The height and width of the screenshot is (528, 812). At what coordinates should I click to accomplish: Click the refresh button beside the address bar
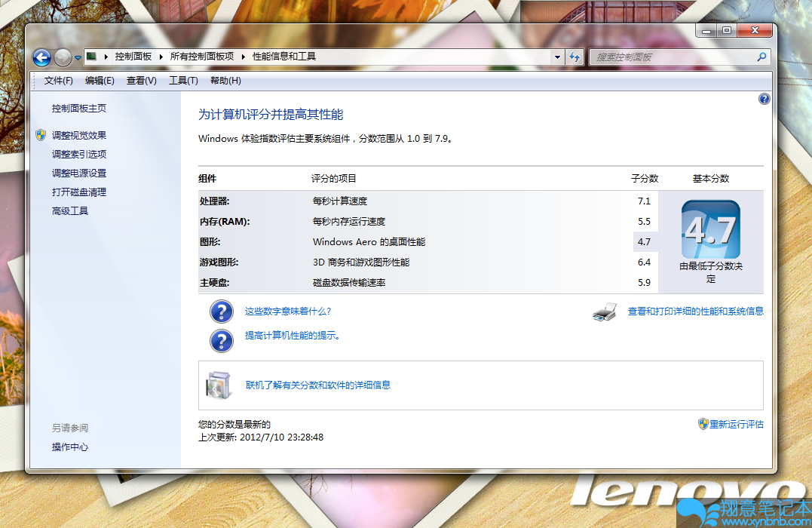click(575, 57)
